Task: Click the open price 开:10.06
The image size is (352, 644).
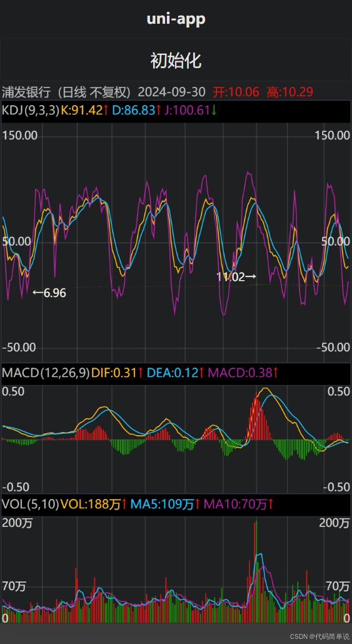Action: (236, 92)
